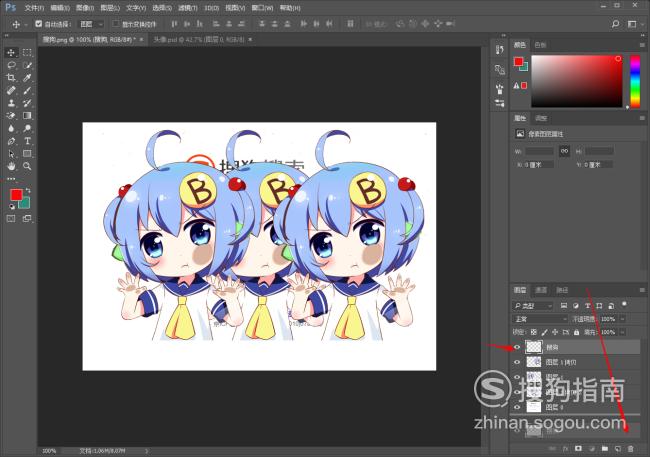Toggle the 自动选择 checkbox

click(x=39, y=24)
